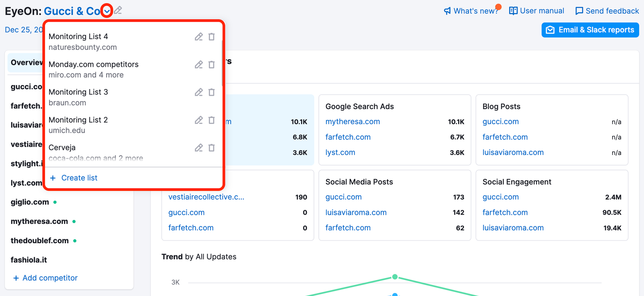Edit Monday.com competitors list pencil icon
Image resolution: width=644 pixels, height=296 pixels.
tap(199, 64)
